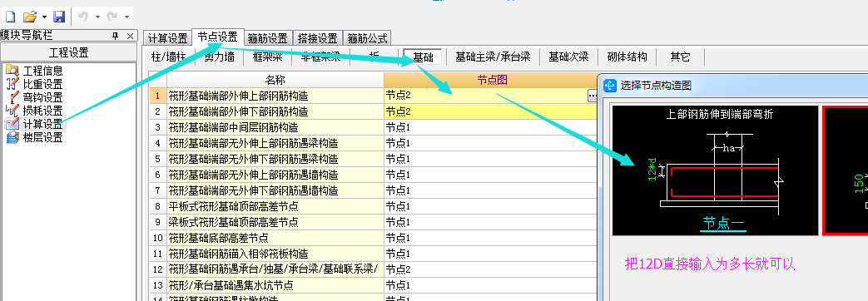Switch to the 计算设置 tab

(167, 38)
